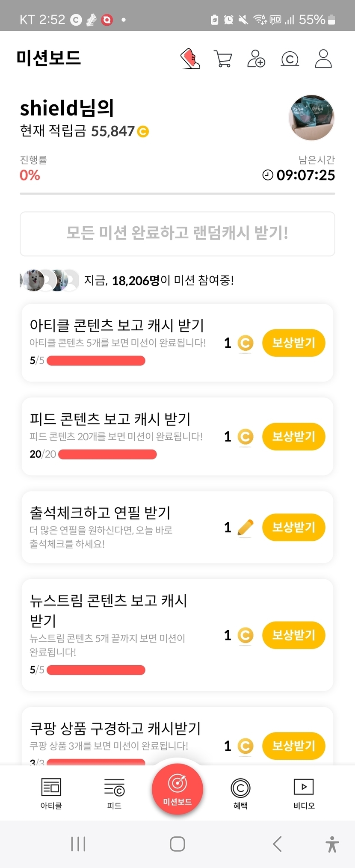
Task: Tap the red sneaker icon in header
Action: pyautogui.click(x=190, y=59)
